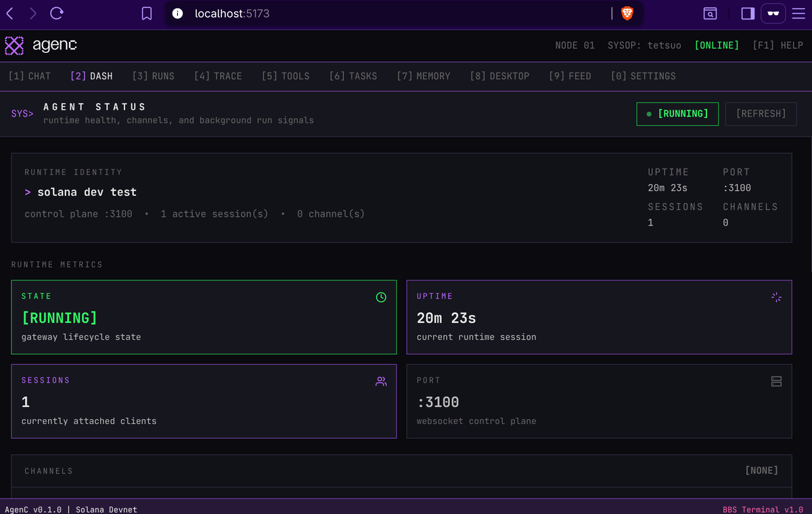Select the STATE metric card
Screen dimensions: 812x514
[x=204, y=317]
